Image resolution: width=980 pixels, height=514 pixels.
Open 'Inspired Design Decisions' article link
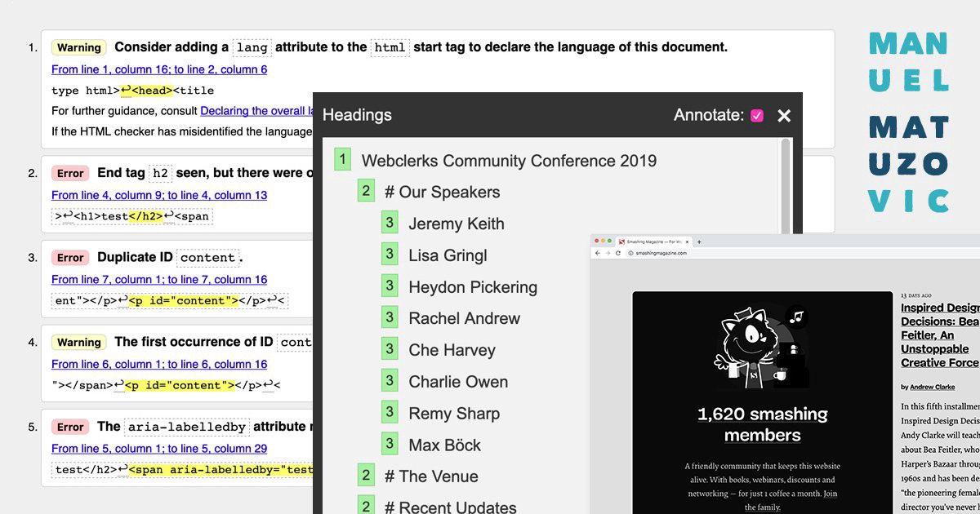(x=940, y=335)
